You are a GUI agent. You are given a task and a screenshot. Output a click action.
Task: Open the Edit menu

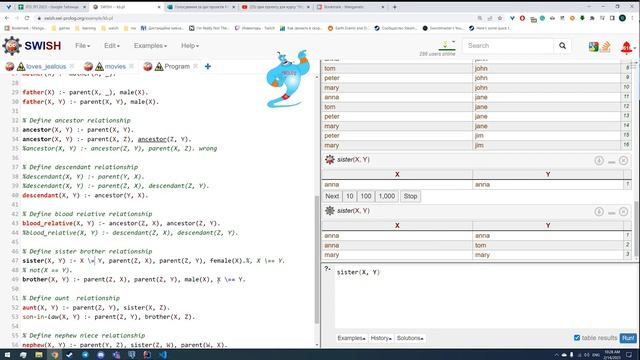(112, 46)
